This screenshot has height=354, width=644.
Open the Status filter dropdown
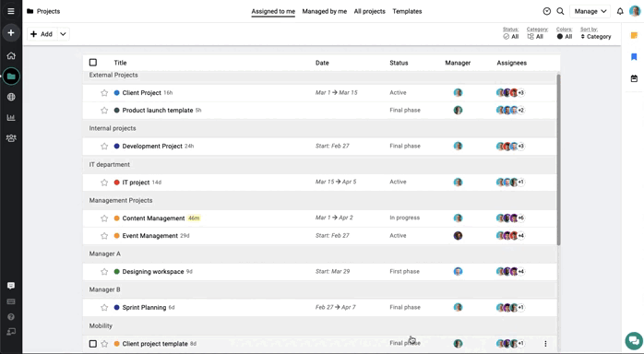[x=510, y=33]
